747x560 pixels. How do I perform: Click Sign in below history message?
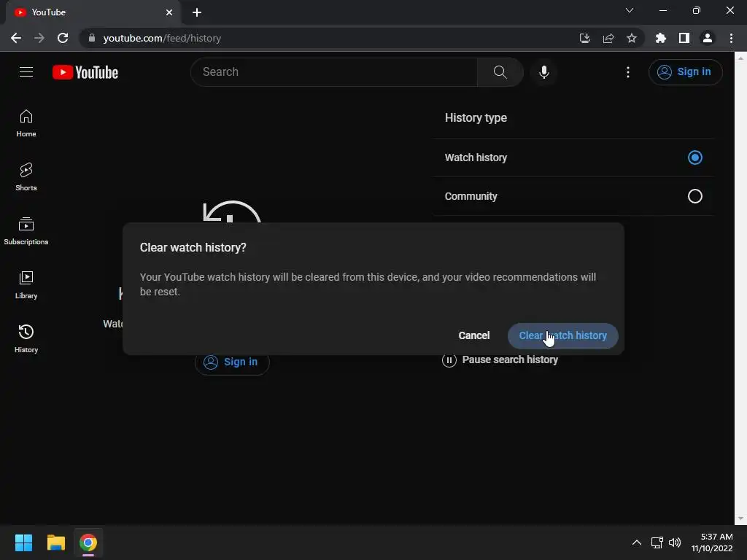[x=232, y=362]
